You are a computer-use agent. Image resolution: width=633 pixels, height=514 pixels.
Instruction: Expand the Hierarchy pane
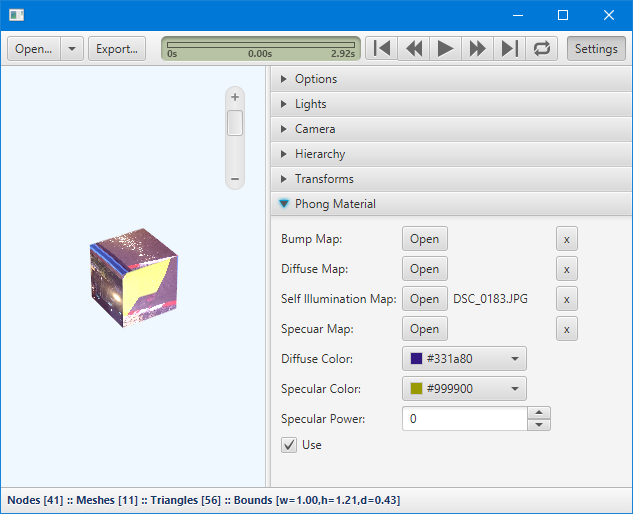[451, 154]
